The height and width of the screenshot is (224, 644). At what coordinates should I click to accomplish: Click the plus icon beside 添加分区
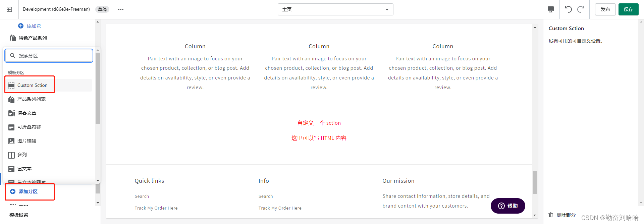click(13, 191)
